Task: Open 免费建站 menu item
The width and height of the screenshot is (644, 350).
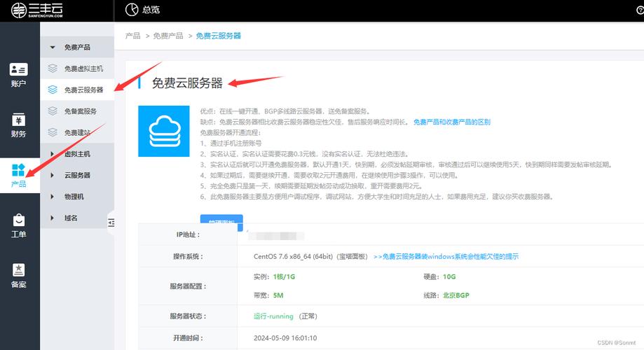Action: tap(77, 132)
